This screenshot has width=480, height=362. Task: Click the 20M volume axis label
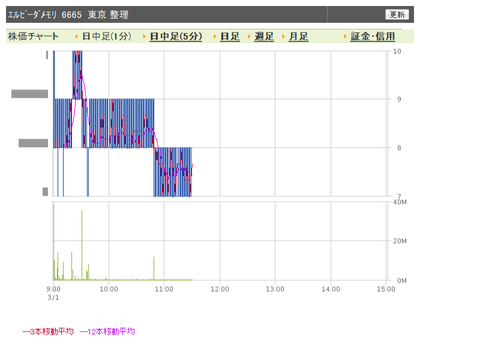point(400,241)
